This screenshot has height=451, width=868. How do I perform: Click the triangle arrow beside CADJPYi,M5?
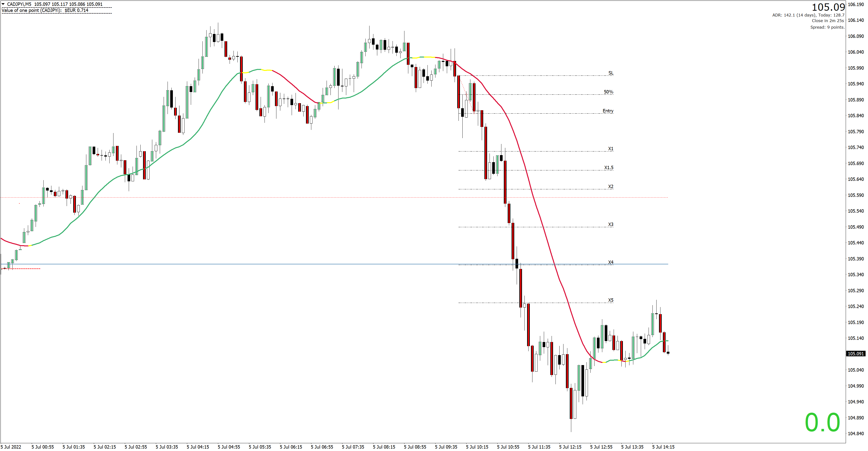pyautogui.click(x=3, y=4)
